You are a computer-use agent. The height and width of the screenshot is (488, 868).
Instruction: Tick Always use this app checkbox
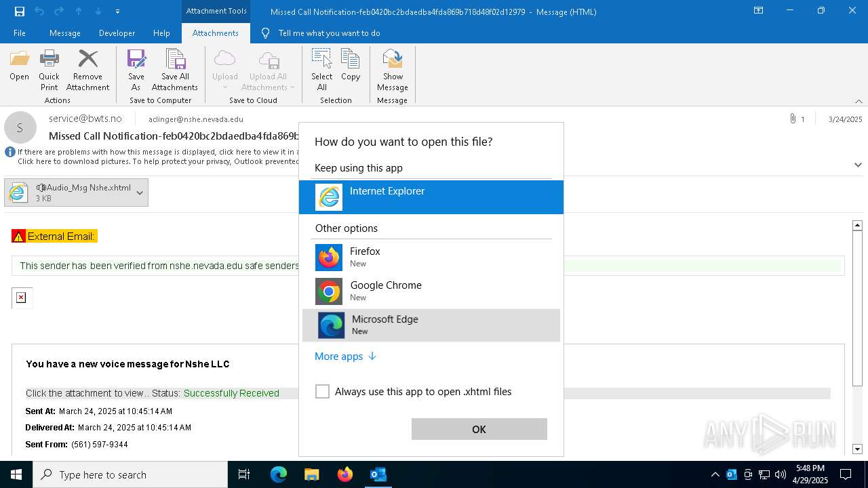coord(322,392)
